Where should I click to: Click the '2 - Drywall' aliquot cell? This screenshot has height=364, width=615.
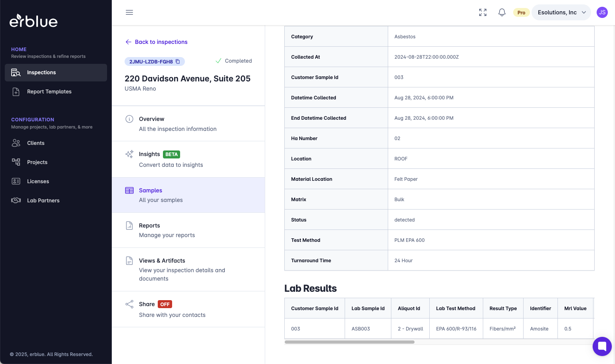(411, 329)
